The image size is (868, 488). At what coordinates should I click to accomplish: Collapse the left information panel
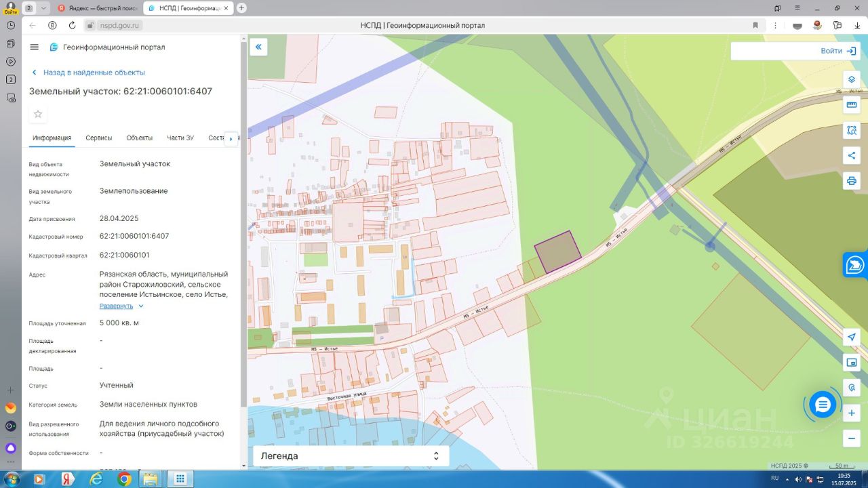[x=258, y=47]
